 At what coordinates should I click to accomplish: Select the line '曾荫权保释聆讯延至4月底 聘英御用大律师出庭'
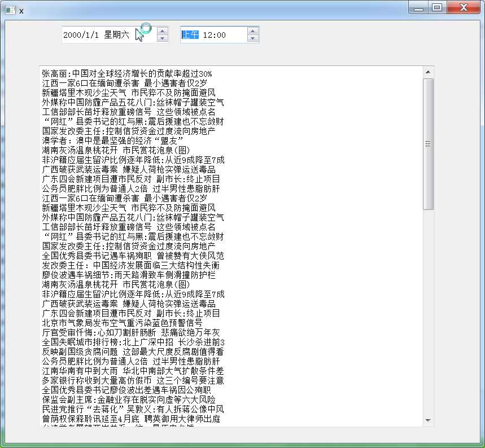131,419
